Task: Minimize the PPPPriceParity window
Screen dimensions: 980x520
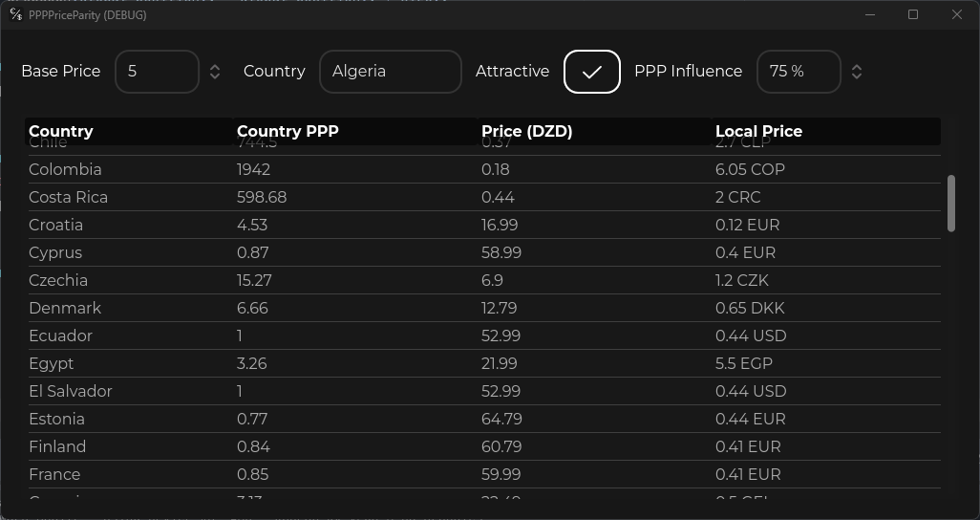Action: pos(870,14)
